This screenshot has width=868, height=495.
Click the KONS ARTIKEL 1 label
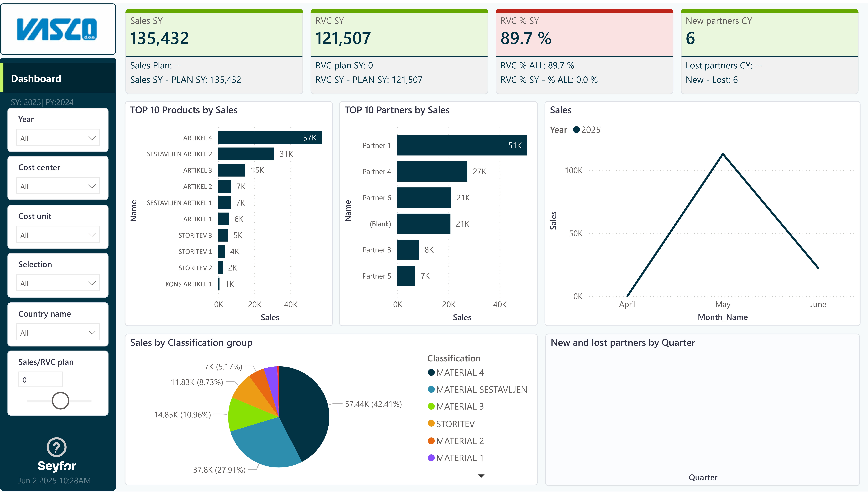click(189, 284)
